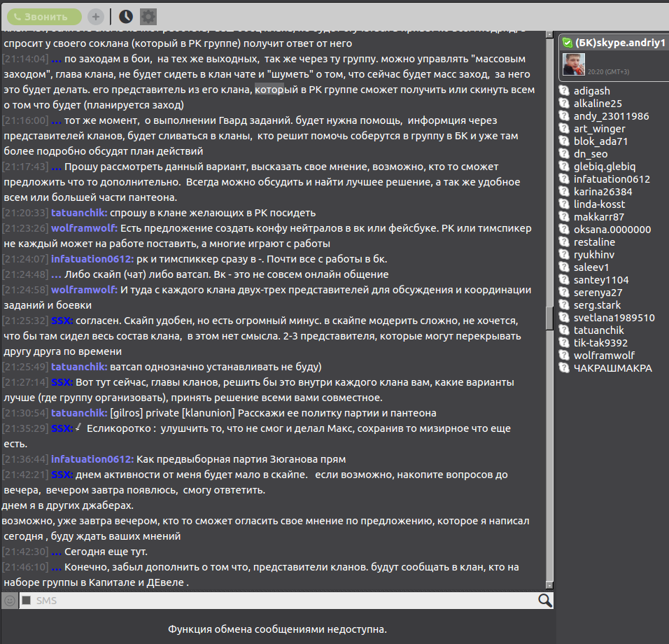Click status icon next to ЧАКРАШМАКРА
669x644 pixels.
[x=565, y=367]
